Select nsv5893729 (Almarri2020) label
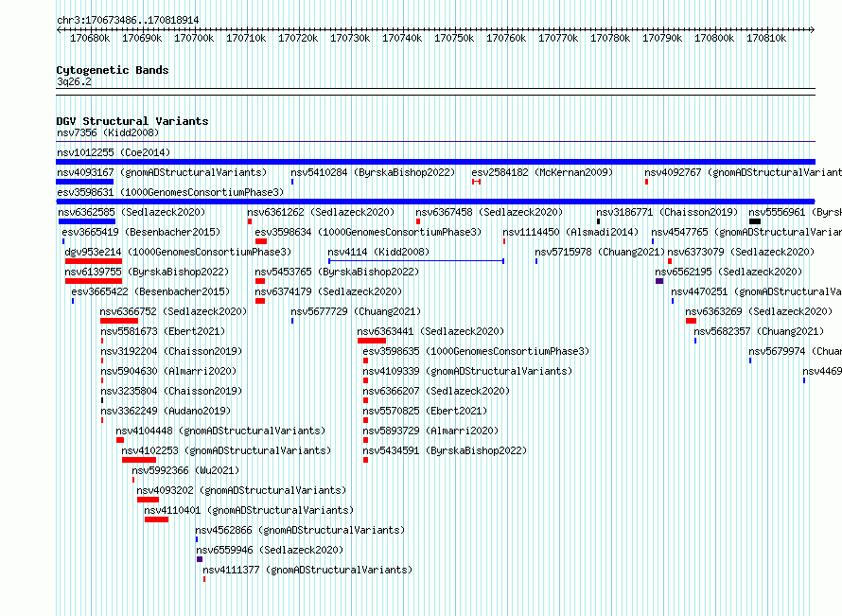The width and height of the screenshot is (842, 616). tap(430, 431)
